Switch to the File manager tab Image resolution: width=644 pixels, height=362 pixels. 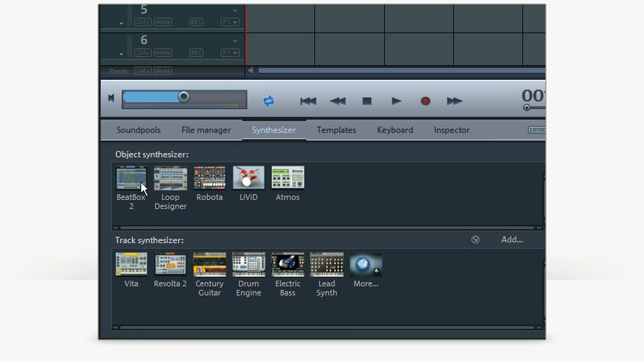[x=206, y=130]
